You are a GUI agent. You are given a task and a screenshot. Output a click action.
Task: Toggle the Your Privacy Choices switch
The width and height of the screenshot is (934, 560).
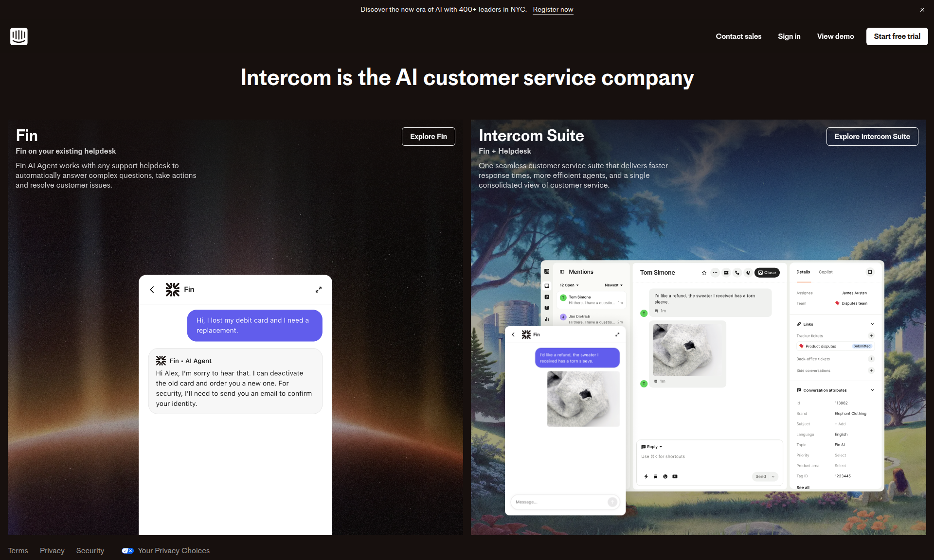click(x=127, y=551)
